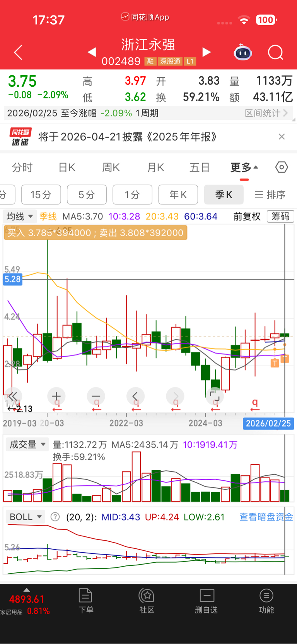The width and height of the screenshot is (297, 644).
Task: Tap the orange T marker on chart
Action: [x=275, y=363]
